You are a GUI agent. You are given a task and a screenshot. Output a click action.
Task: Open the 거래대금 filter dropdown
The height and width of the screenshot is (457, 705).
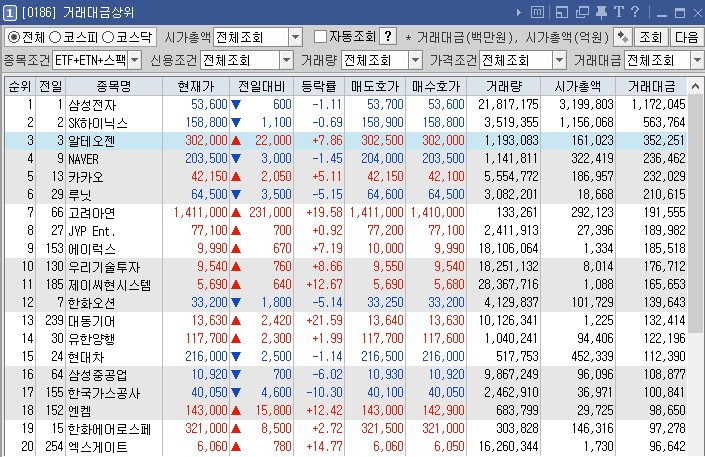tap(698, 60)
